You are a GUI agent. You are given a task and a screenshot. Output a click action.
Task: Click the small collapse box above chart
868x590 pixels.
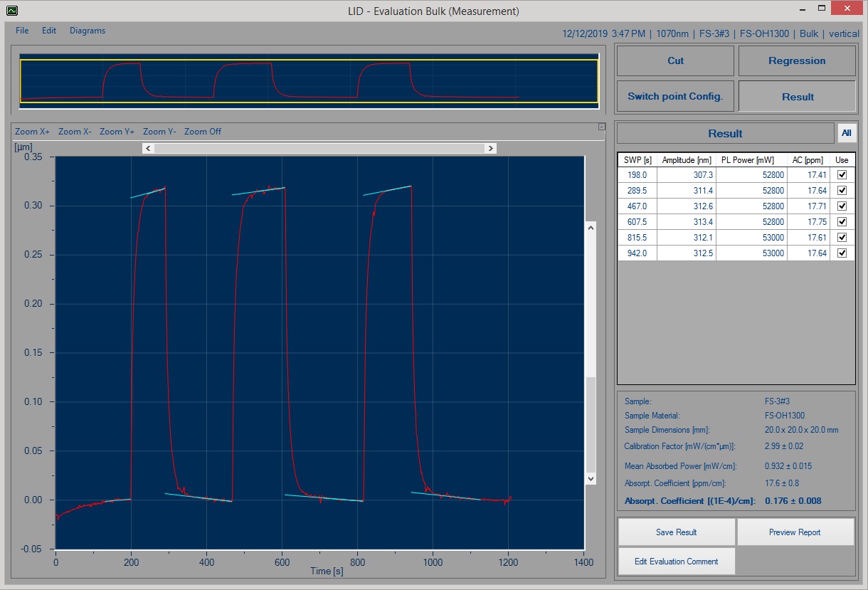pos(602,127)
